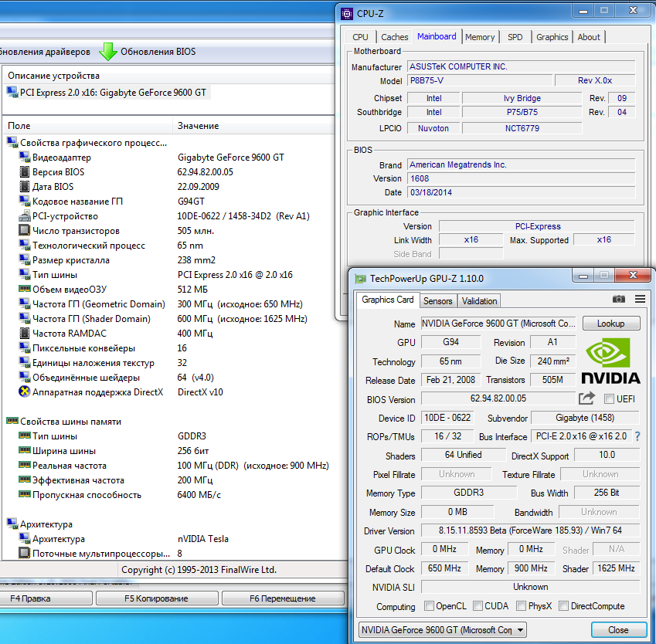Toggle the CUDA checkbox
The width and height of the screenshot is (656, 644).
coord(478,605)
